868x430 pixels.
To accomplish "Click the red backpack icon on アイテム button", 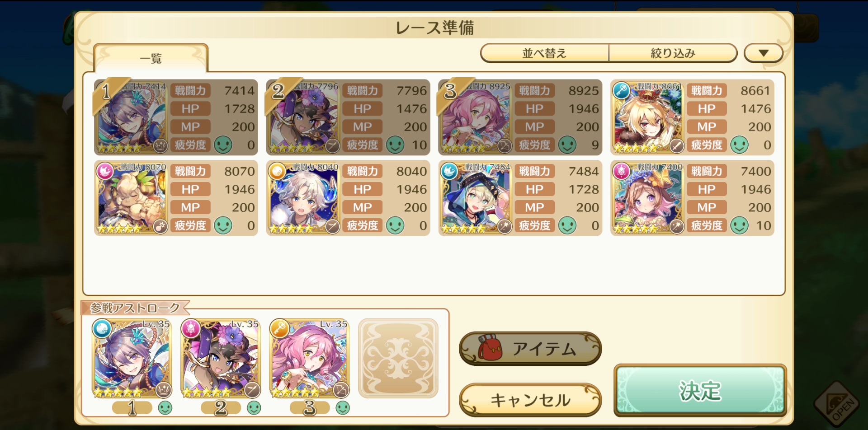I will click(490, 348).
